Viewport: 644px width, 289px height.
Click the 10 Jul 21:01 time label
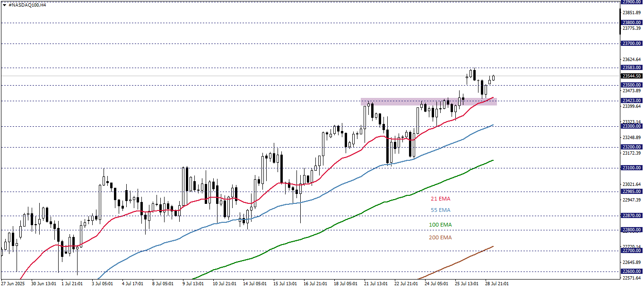(x=225, y=284)
